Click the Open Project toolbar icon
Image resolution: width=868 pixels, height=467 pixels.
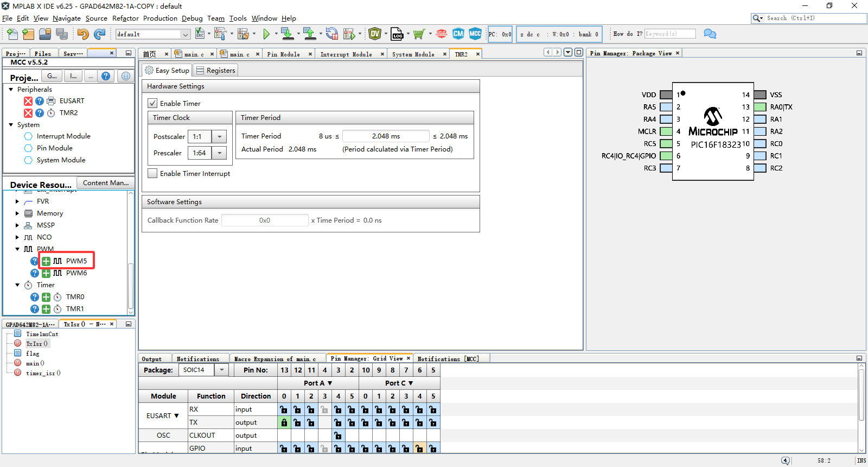(x=45, y=34)
